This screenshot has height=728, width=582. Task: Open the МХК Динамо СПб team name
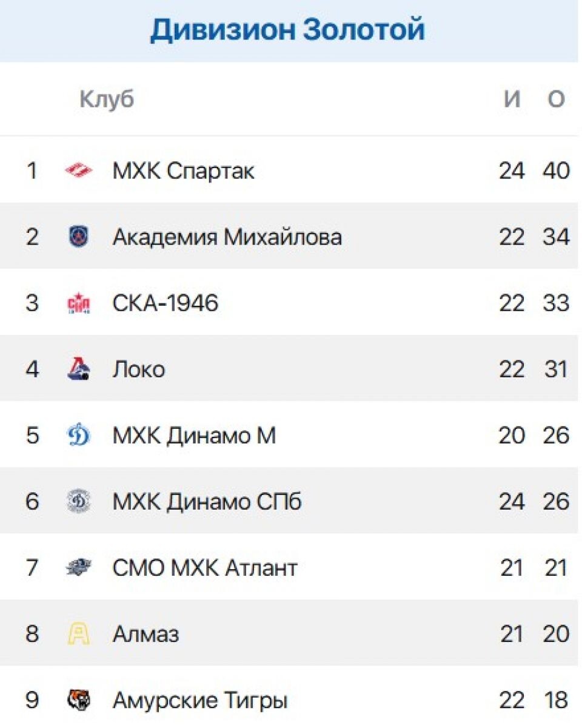pos(207,502)
